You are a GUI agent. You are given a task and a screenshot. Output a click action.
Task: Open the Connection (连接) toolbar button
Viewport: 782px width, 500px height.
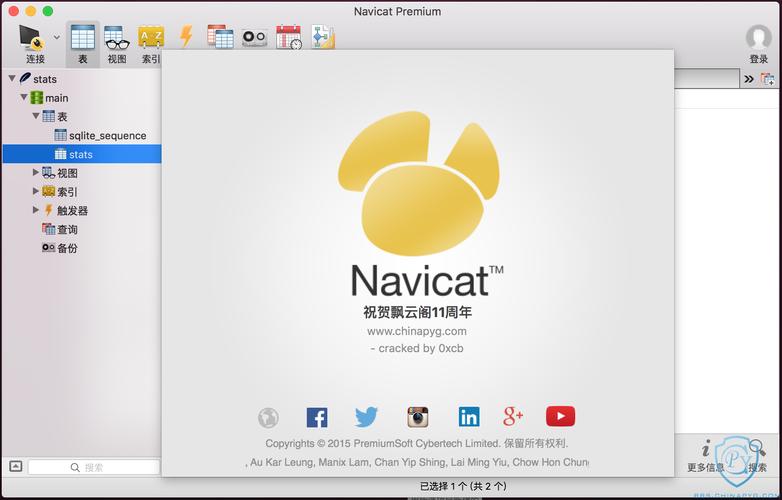click(x=34, y=44)
